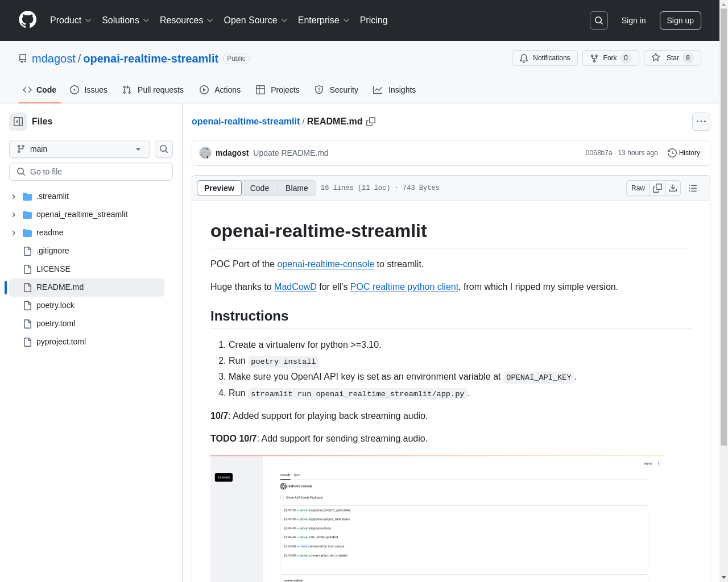Open the README outline list icon

[x=693, y=188]
